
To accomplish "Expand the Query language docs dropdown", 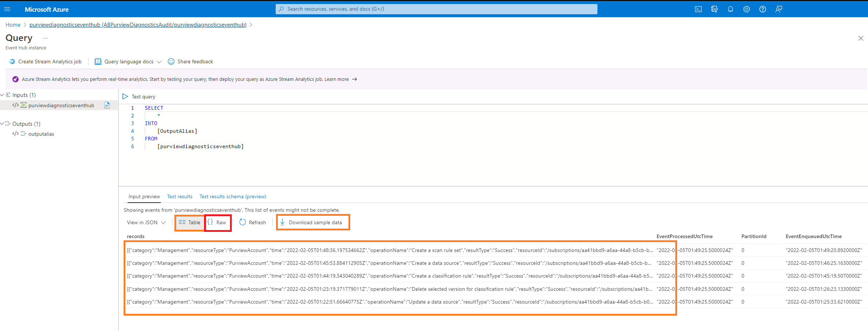I will 159,62.
